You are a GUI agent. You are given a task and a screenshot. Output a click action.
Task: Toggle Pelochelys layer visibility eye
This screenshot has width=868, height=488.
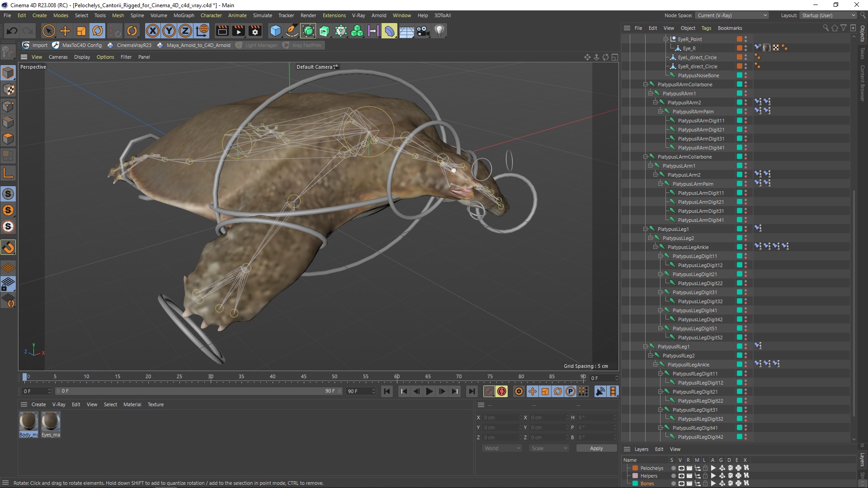click(681, 468)
